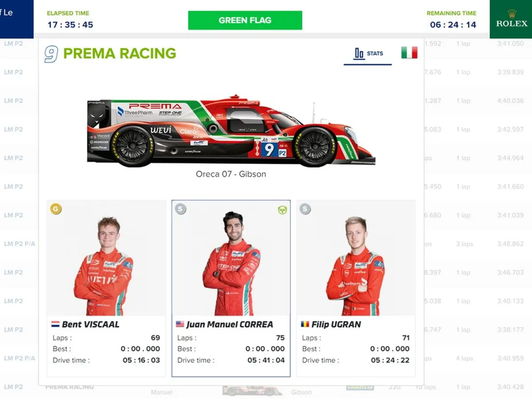Select Juan Manuel Correa's driver card
This screenshot has width=532, height=399.
(x=231, y=289)
